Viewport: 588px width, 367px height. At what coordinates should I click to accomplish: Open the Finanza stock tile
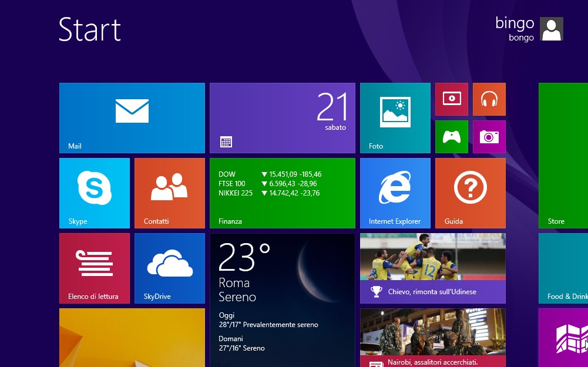point(283,193)
